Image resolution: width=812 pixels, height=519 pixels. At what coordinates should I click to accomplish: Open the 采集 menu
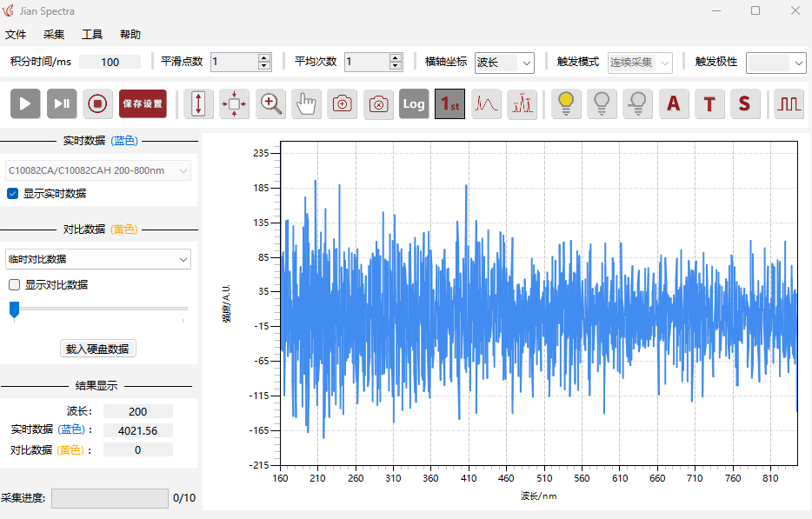[53, 34]
